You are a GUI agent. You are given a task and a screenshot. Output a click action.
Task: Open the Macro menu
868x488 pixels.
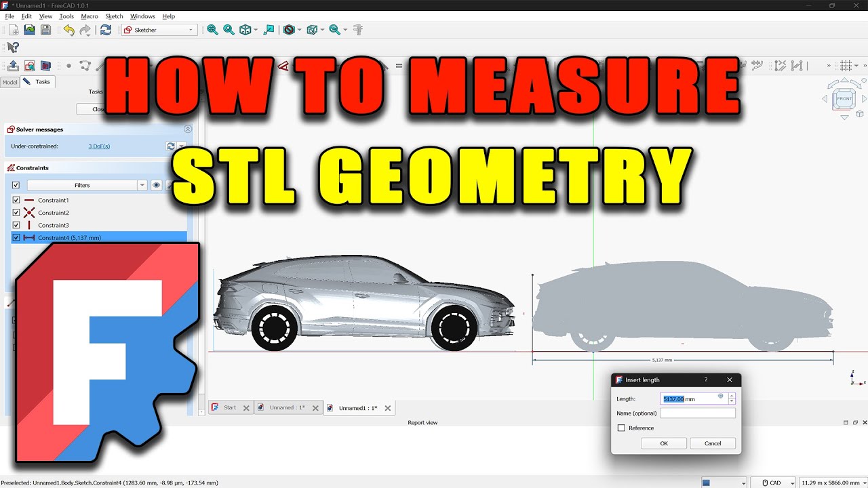click(89, 16)
